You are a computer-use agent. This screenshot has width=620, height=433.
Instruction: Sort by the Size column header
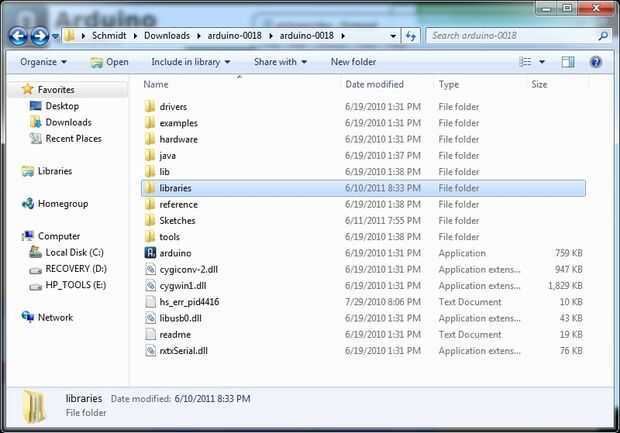point(539,84)
